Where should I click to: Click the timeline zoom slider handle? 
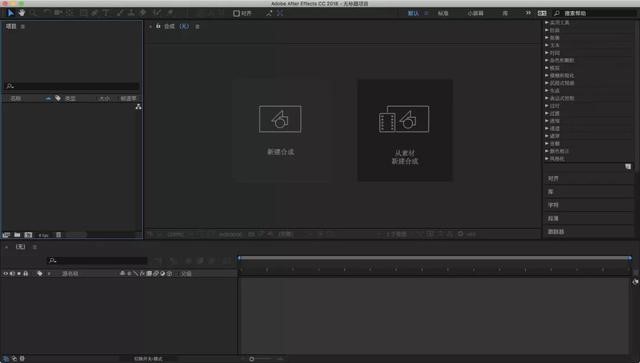tap(251, 359)
